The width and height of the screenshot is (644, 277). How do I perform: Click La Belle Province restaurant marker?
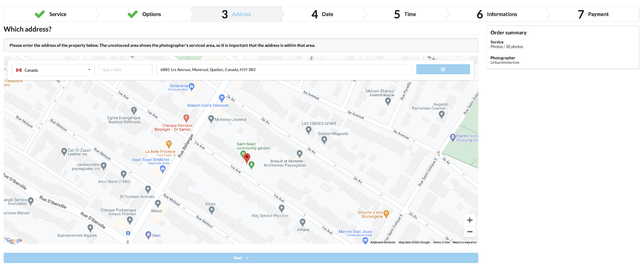169,144
